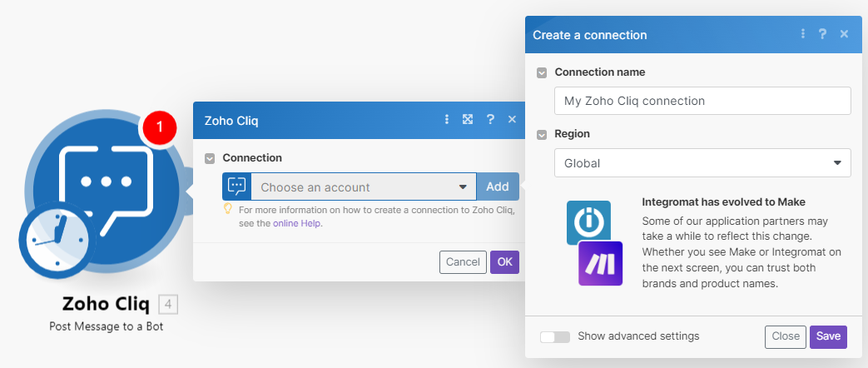Open Create a connection three-dot menu
The image size is (868, 368).
[x=803, y=34]
